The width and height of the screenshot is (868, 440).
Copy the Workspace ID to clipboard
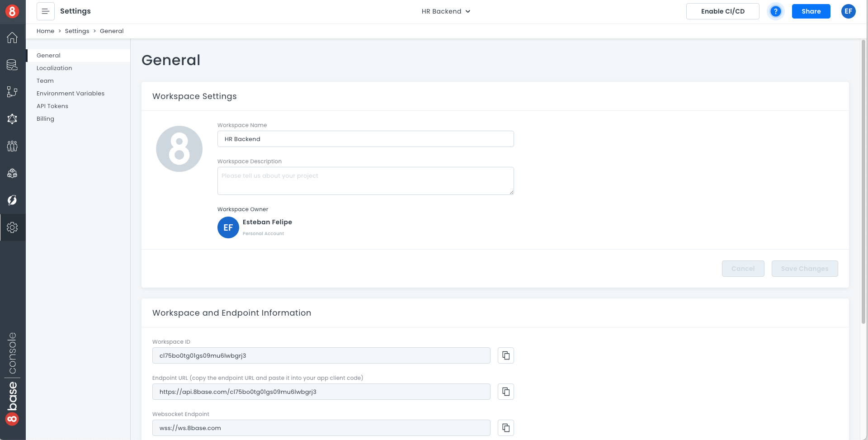coord(505,355)
